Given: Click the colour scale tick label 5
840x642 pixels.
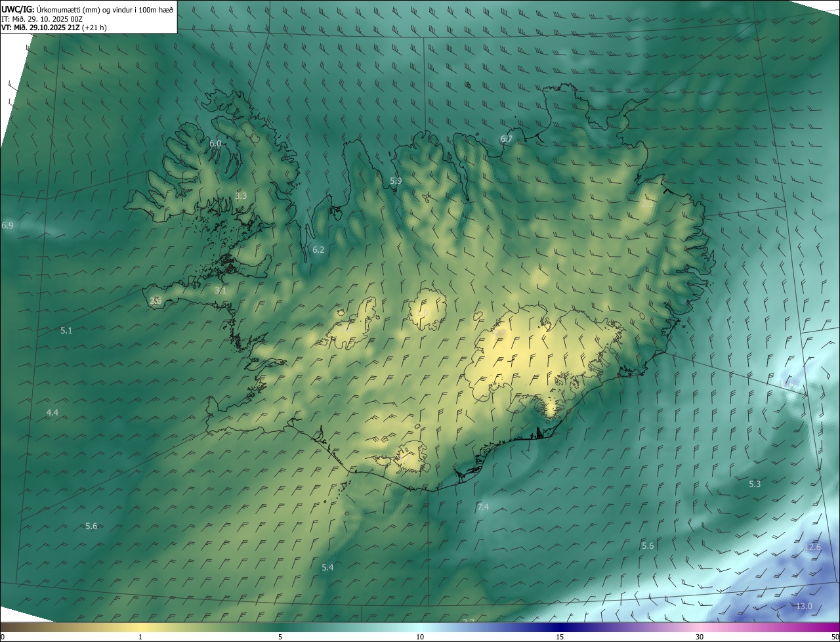Looking at the screenshot, I should pyautogui.click(x=280, y=637).
